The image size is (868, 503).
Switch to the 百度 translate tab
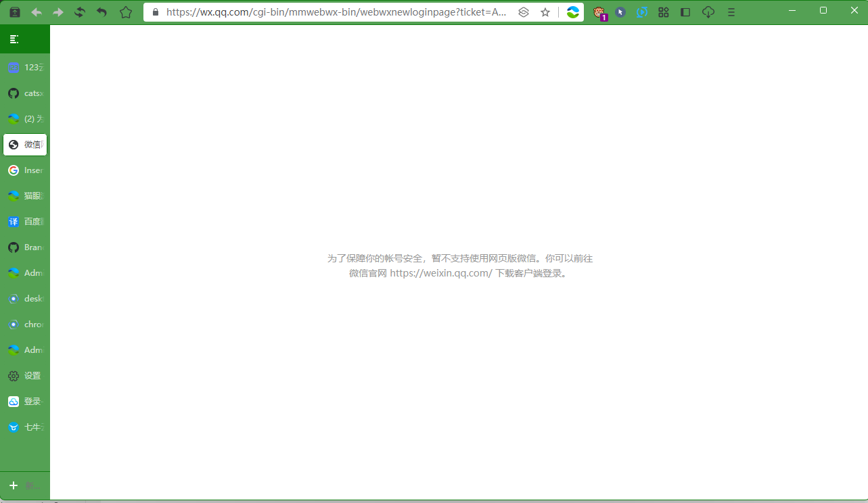click(x=25, y=222)
